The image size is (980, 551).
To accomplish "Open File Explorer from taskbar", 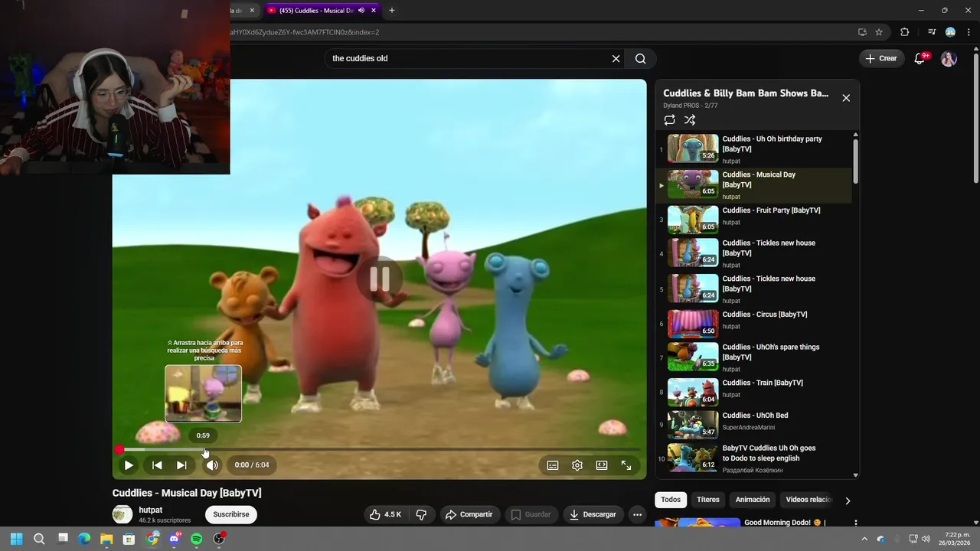I will coord(106,539).
